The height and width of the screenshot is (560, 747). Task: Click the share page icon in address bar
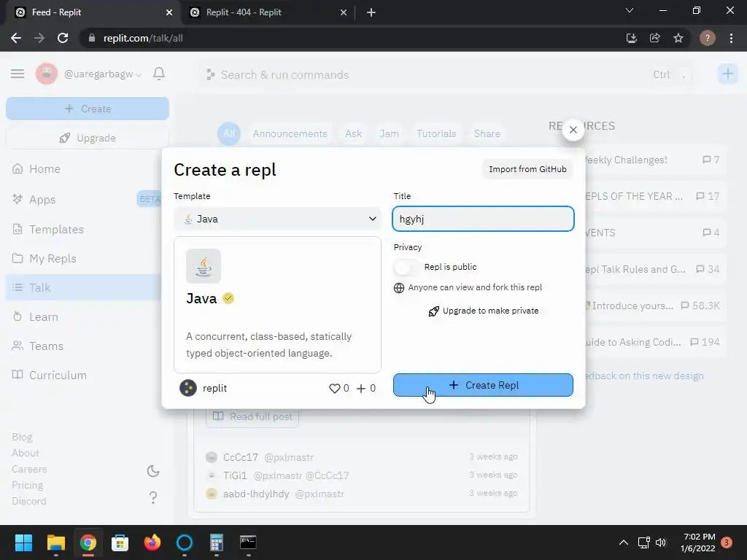click(655, 38)
